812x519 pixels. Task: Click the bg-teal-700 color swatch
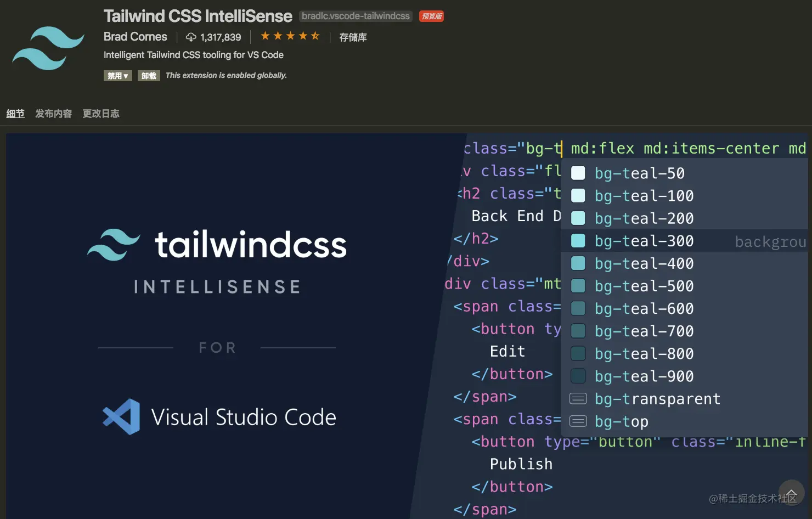click(x=578, y=331)
